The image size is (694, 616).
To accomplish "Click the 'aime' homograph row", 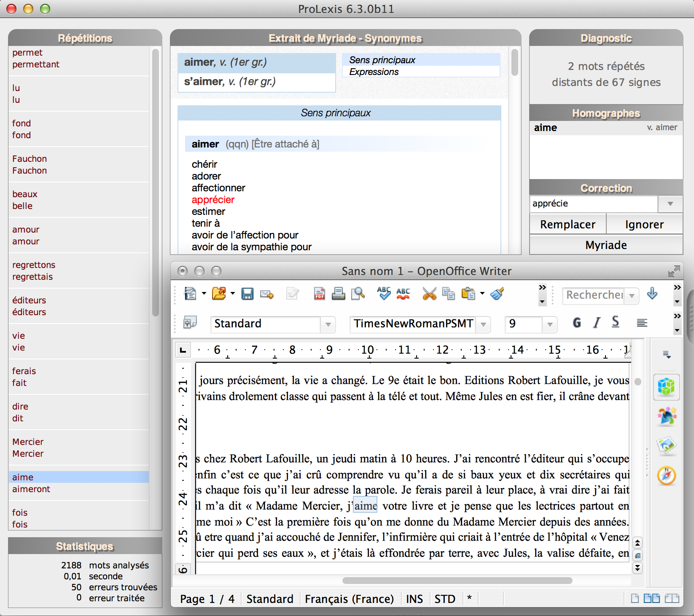I will click(606, 128).
